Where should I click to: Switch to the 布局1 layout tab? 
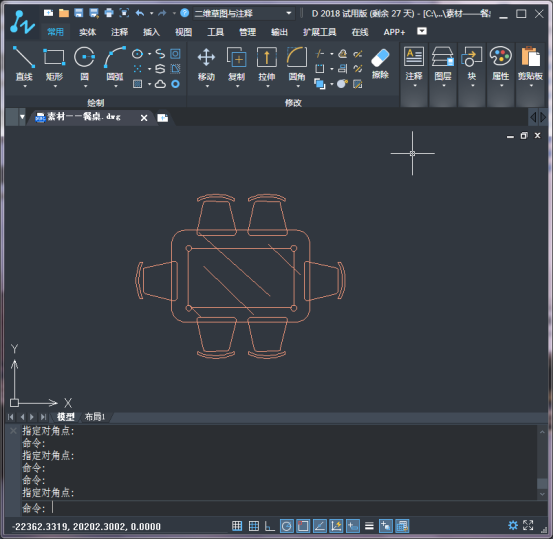(95, 417)
